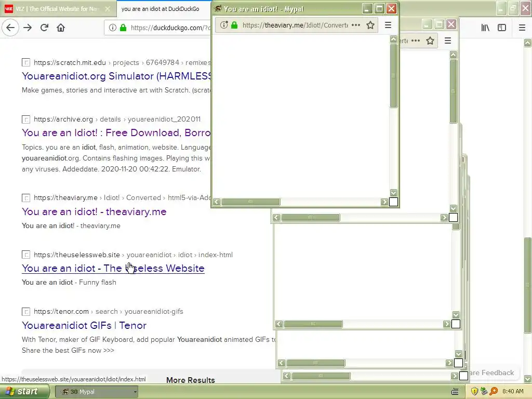This screenshot has width=532, height=399.
Task: Click the https://tenor.com breadcrumb text
Action: pyautogui.click(x=61, y=311)
